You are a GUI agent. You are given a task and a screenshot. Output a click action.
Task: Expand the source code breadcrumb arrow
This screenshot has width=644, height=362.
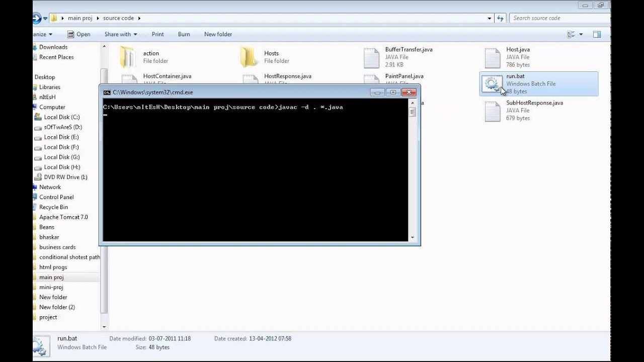click(x=139, y=18)
